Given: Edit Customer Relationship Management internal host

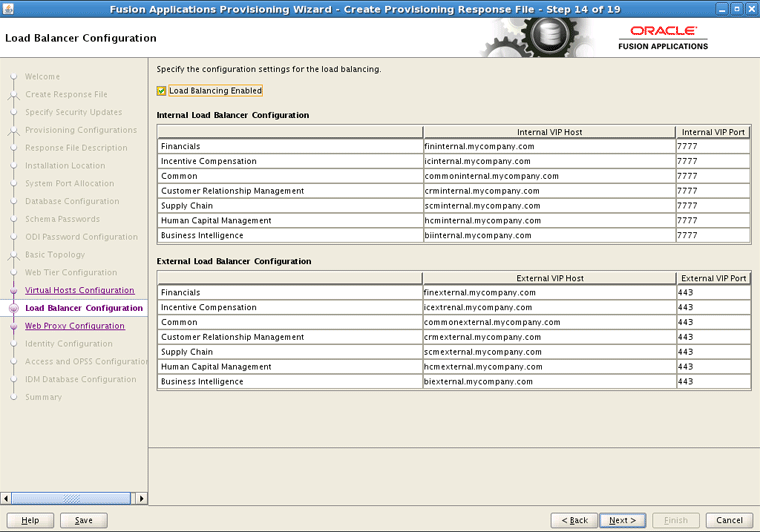Looking at the screenshot, I should 549,191.
